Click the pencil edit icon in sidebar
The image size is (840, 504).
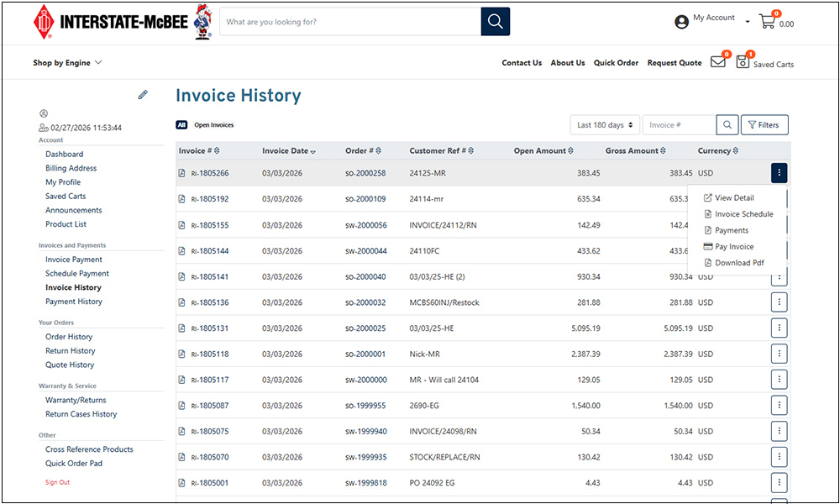(143, 95)
